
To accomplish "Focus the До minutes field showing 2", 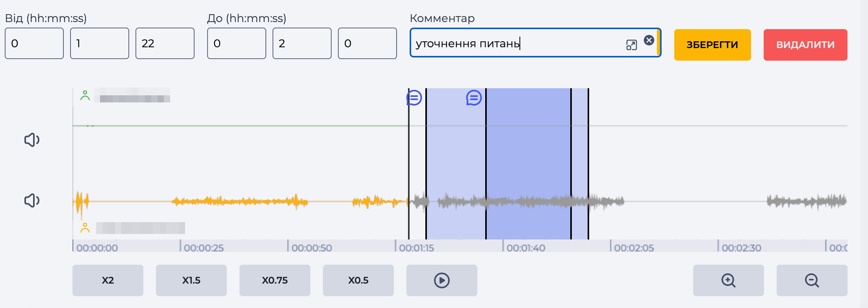I will pyautogui.click(x=302, y=43).
